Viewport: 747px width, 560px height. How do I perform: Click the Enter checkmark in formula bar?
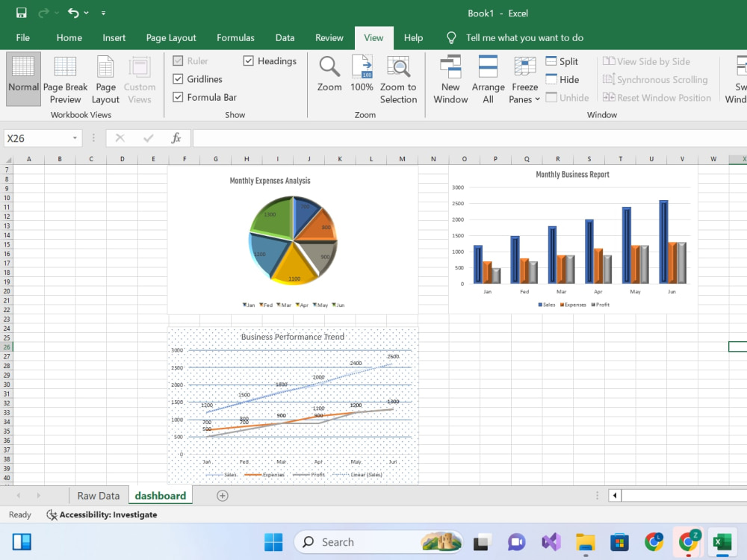tap(148, 138)
